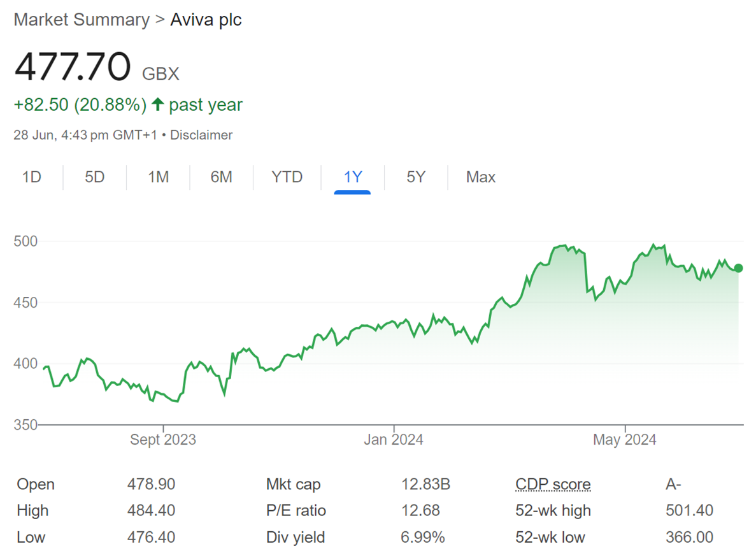Click the 350 y-axis label
756x558 pixels.
[x=25, y=425]
